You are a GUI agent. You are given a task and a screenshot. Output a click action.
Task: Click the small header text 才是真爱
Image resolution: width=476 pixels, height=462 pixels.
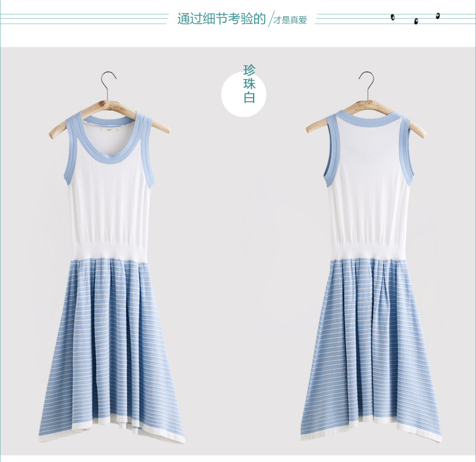tap(290, 21)
